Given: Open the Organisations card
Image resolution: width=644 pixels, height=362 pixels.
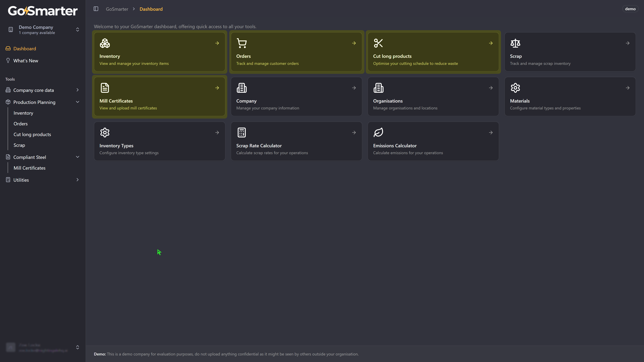Looking at the screenshot, I should (x=433, y=96).
